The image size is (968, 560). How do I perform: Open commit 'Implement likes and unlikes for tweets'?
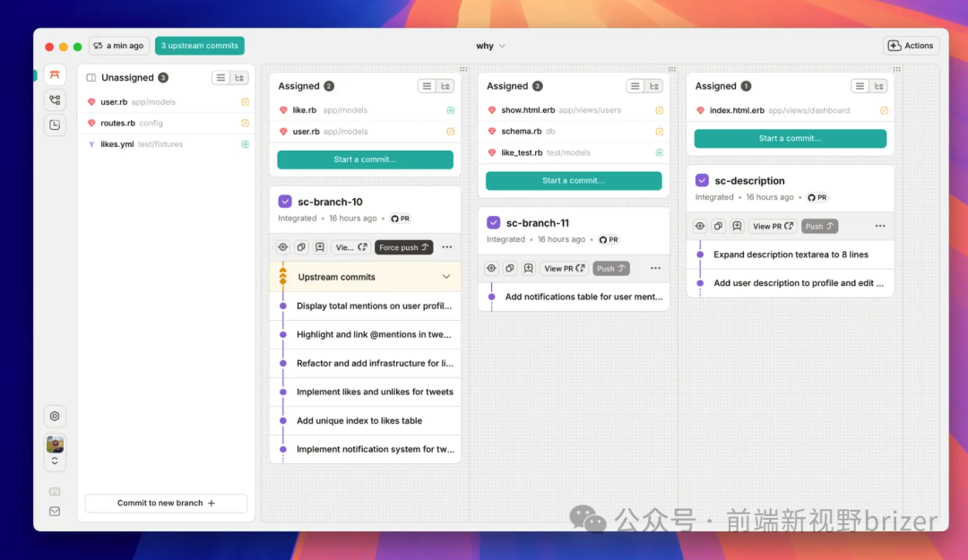point(366,392)
